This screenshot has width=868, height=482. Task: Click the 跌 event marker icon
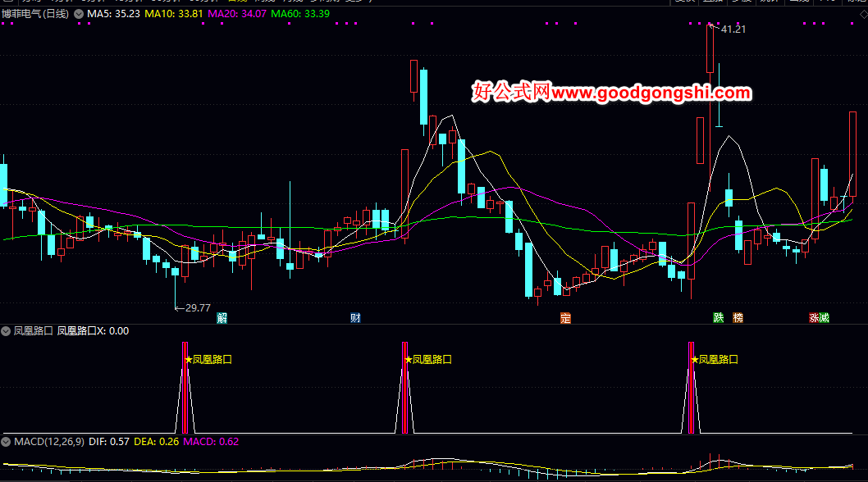pos(719,317)
